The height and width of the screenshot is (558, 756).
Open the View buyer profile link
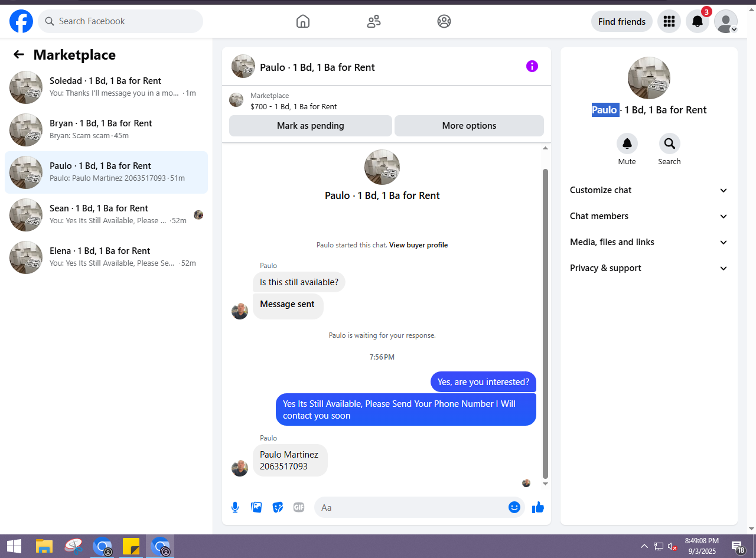point(418,245)
